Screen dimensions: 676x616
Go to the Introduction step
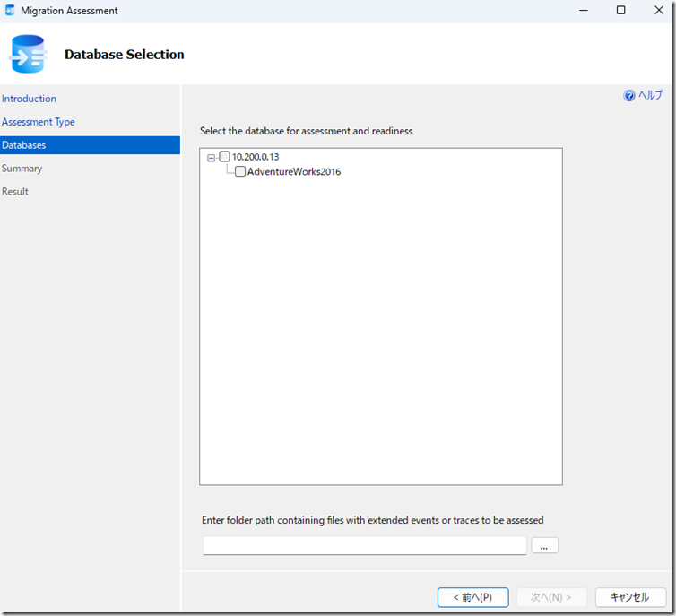[x=30, y=99]
